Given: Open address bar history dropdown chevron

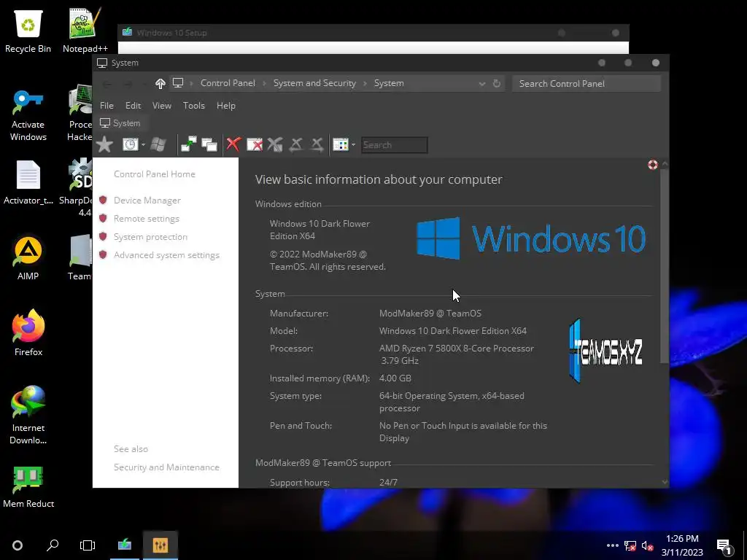Looking at the screenshot, I should point(482,84).
